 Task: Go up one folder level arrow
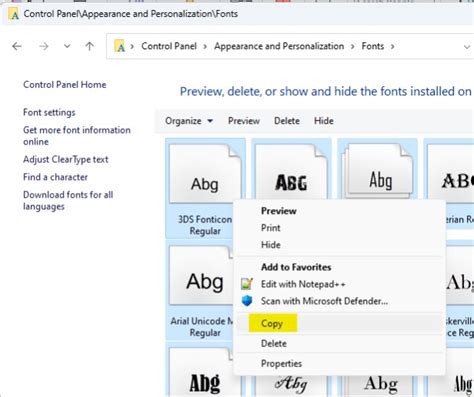pyautogui.click(x=89, y=46)
